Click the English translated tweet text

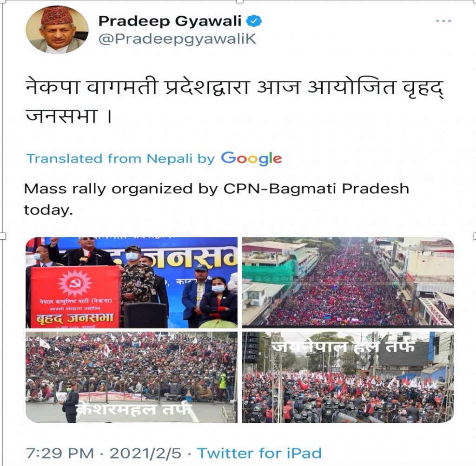[x=217, y=199]
